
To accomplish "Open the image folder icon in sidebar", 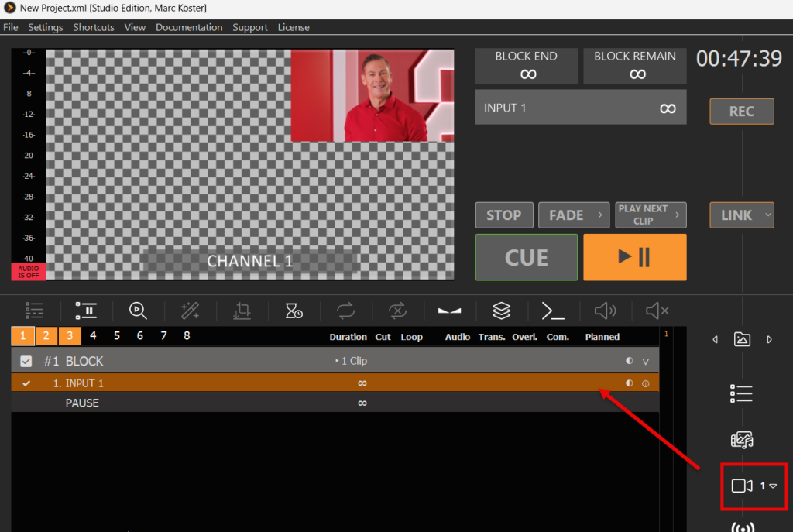I will click(x=742, y=339).
